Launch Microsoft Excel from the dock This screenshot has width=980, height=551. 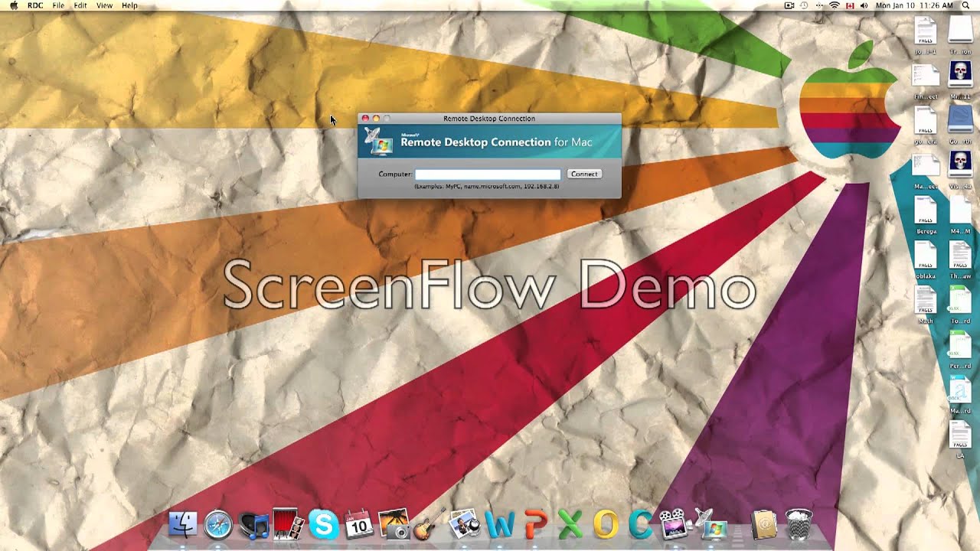pos(570,525)
